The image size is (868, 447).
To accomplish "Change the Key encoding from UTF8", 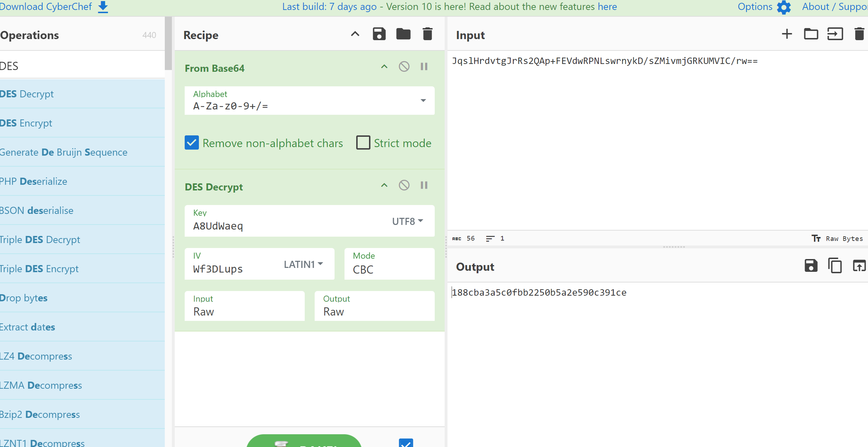I will pyautogui.click(x=407, y=221).
